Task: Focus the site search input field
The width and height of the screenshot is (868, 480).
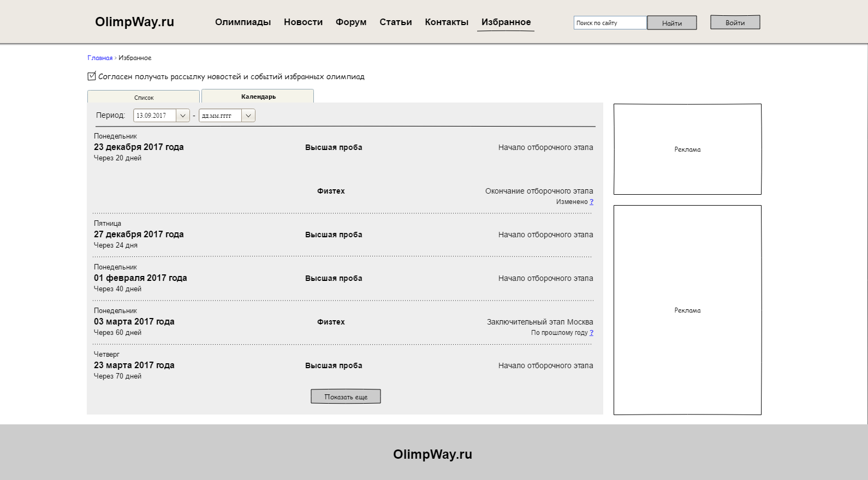Action: click(x=610, y=23)
